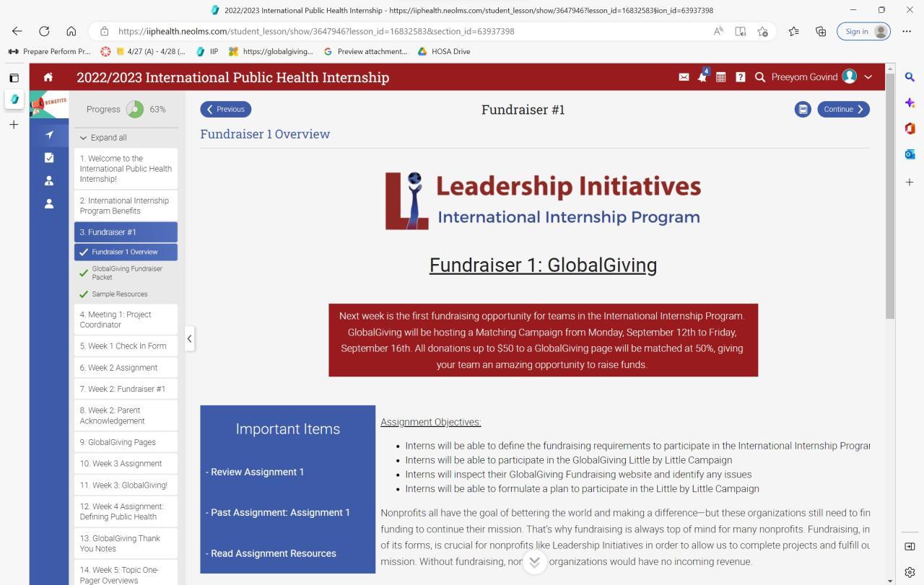The width and height of the screenshot is (924, 585).
Task: Open lesson 13 GlobalGiving Thank You Notes
Action: [x=126, y=543]
